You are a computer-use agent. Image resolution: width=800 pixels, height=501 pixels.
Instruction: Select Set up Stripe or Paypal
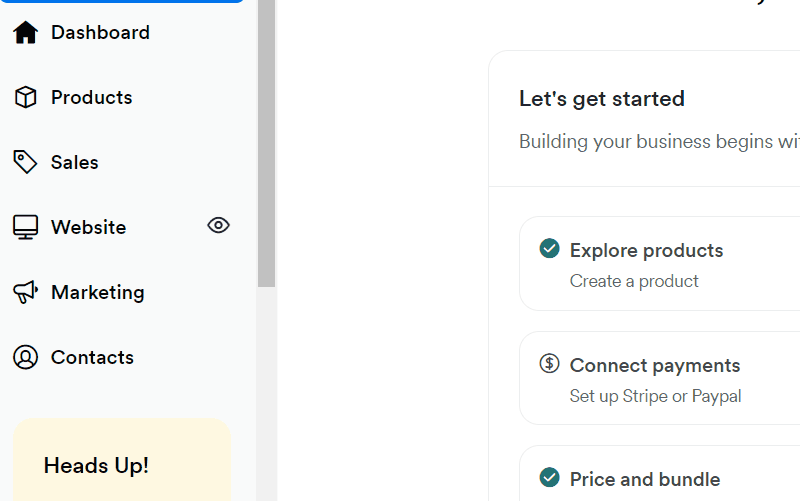[655, 396]
